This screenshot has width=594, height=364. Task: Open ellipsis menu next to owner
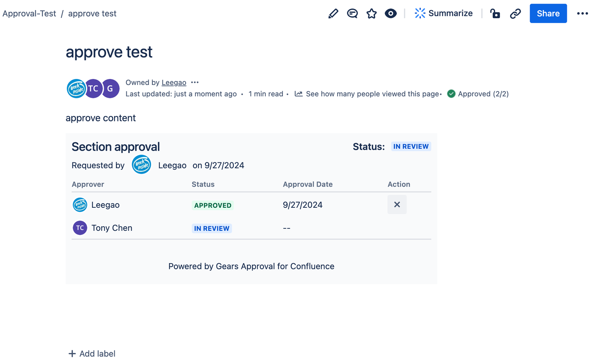(195, 82)
